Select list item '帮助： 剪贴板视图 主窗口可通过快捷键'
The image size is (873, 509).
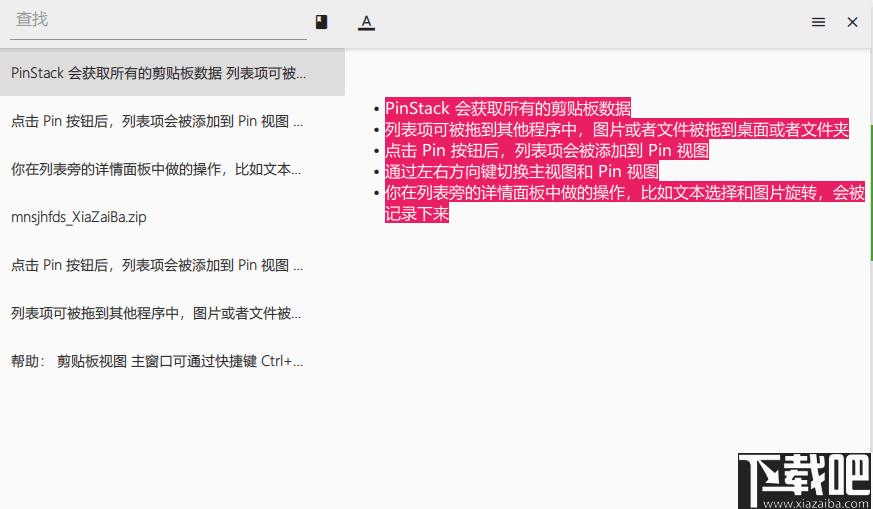point(172,361)
